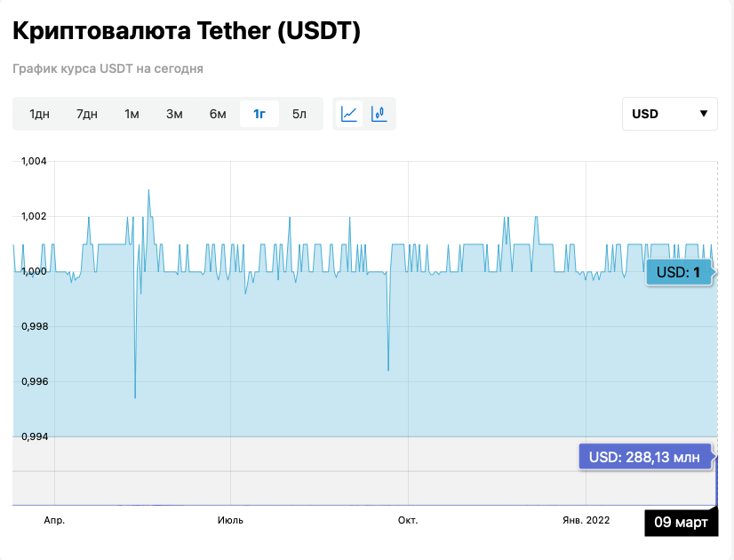Click the Янв. 2022 axis label
The width and height of the screenshot is (734, 560).
click(586, 520)
